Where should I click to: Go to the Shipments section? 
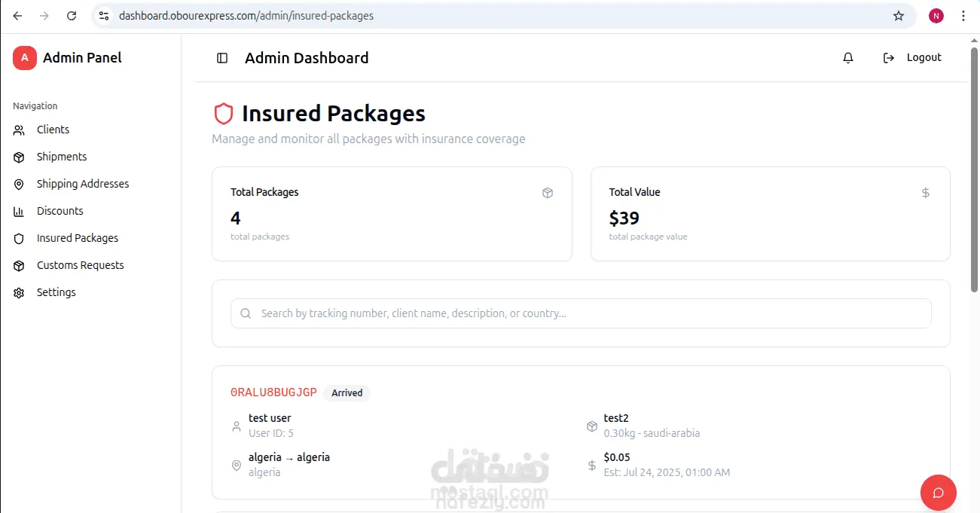pos(62,157)
